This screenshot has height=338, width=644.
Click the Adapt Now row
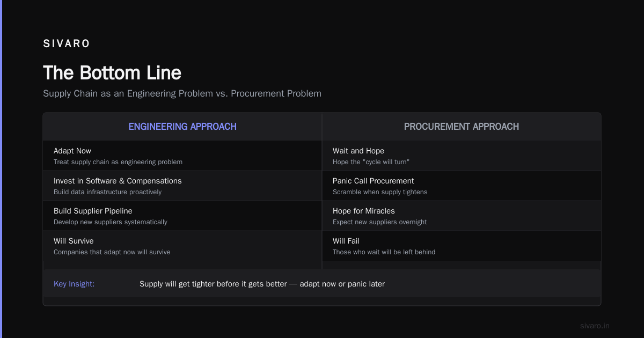[182, 156]
